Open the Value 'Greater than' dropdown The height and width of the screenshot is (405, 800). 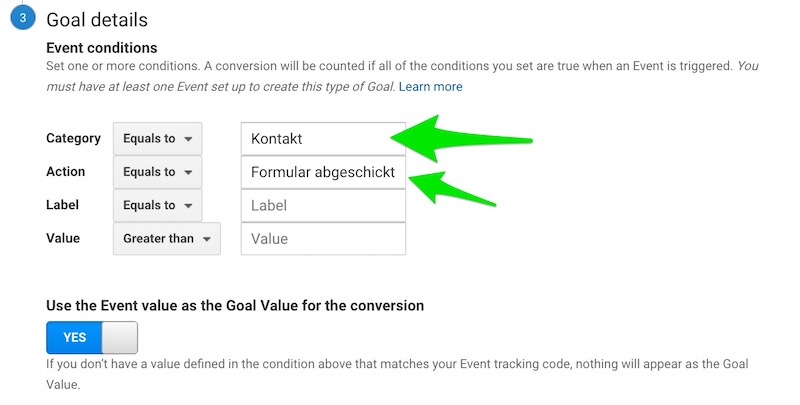pyautogui.click(x=167, y=239)
